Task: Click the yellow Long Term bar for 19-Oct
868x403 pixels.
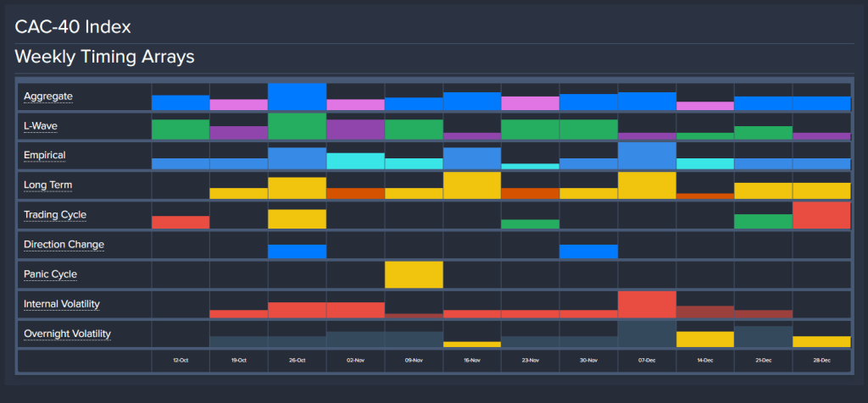Action: pyautogui.click(x=238, y=194)
